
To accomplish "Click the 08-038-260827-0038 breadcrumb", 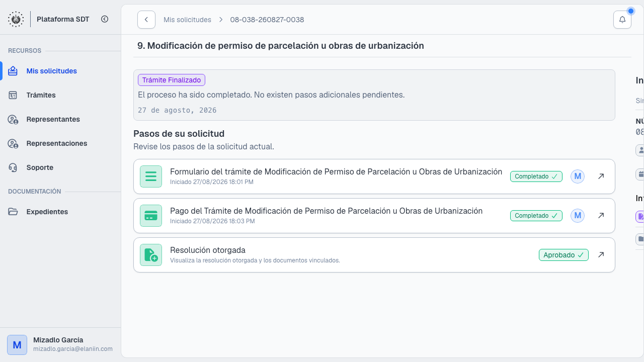I will coord(267,20).
